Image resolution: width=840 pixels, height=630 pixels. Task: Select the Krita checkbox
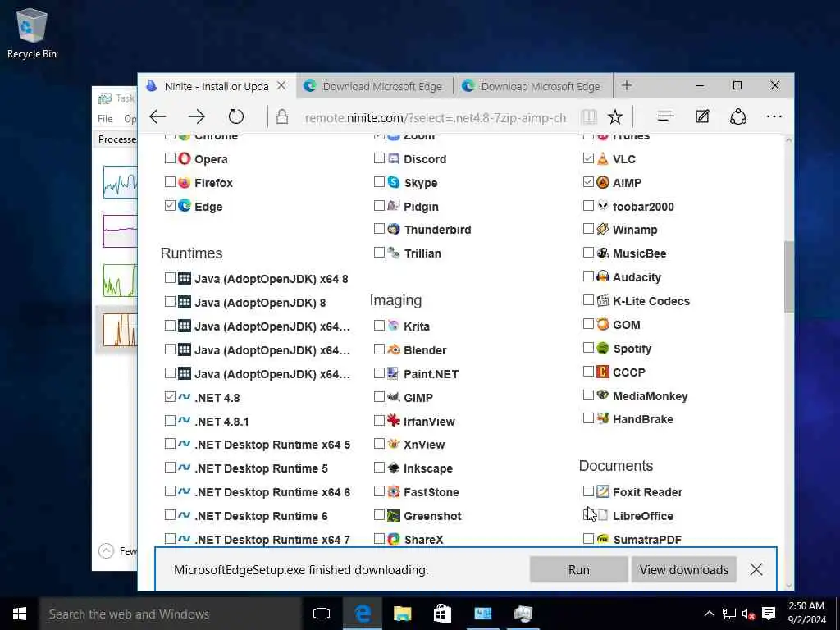coord(379,325)
